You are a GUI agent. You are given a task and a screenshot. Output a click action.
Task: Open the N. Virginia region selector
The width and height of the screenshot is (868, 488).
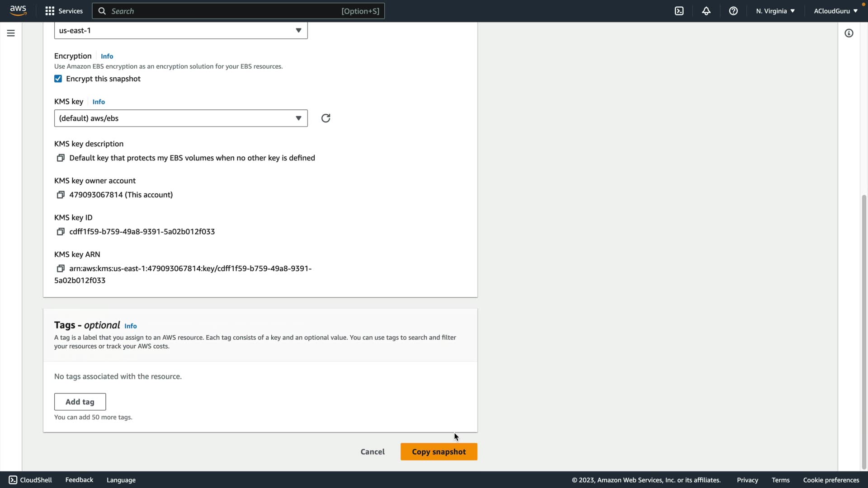pos(775,11)
